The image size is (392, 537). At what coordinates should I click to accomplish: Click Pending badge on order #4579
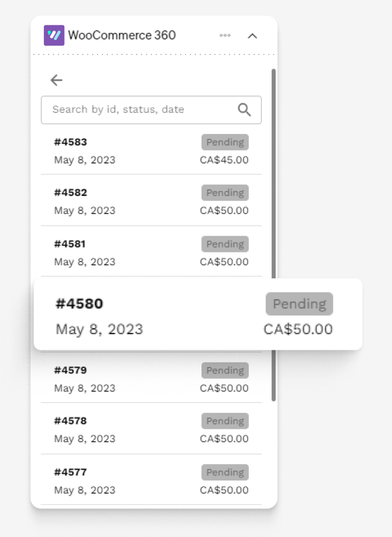pos(225,371)
